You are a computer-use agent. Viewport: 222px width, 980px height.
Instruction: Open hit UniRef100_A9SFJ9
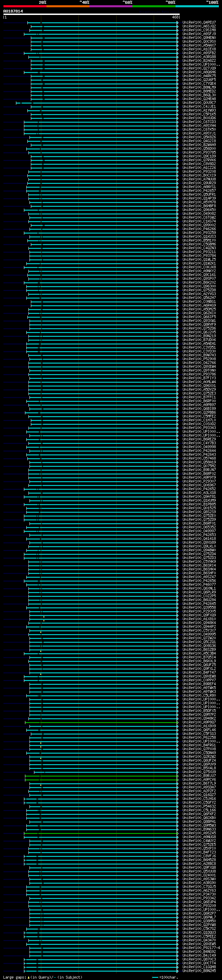click(199, 34)
